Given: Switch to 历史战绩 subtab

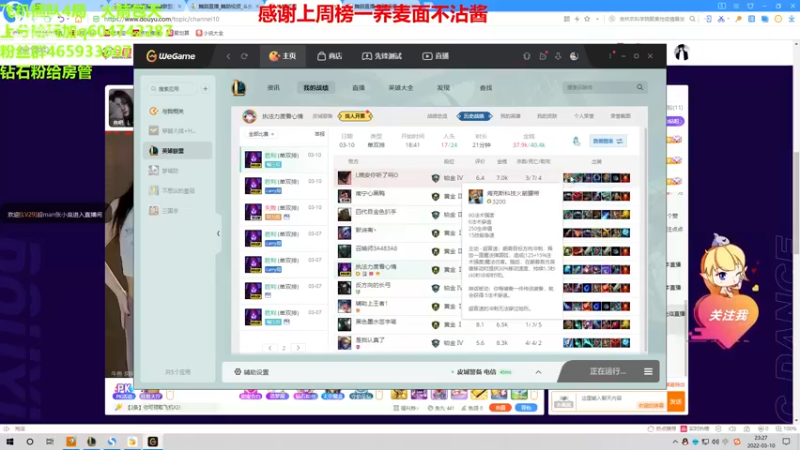Looking at the screenshot, I should (x=474, y=116).
